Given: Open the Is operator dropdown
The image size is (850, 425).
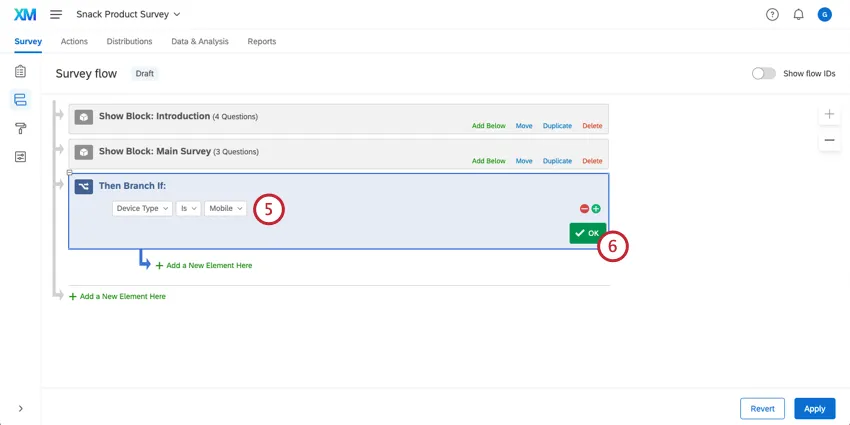Looking at the screenshot, I should coord(188,208).
